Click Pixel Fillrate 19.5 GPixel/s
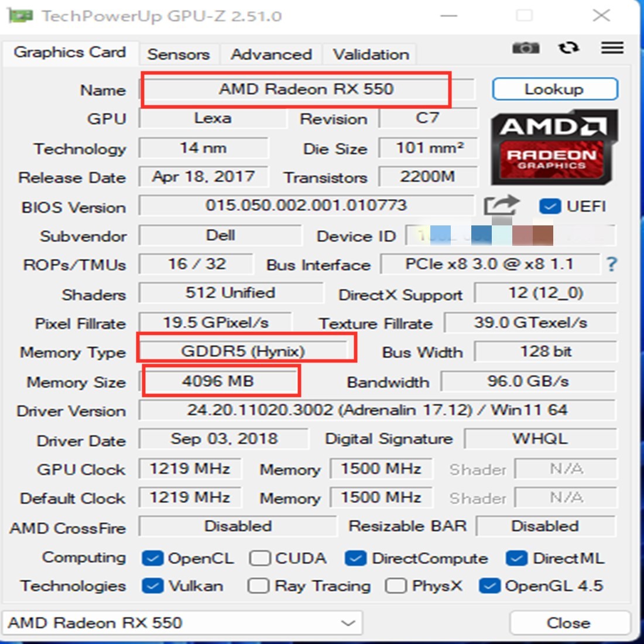 click(x=215, y=323)
